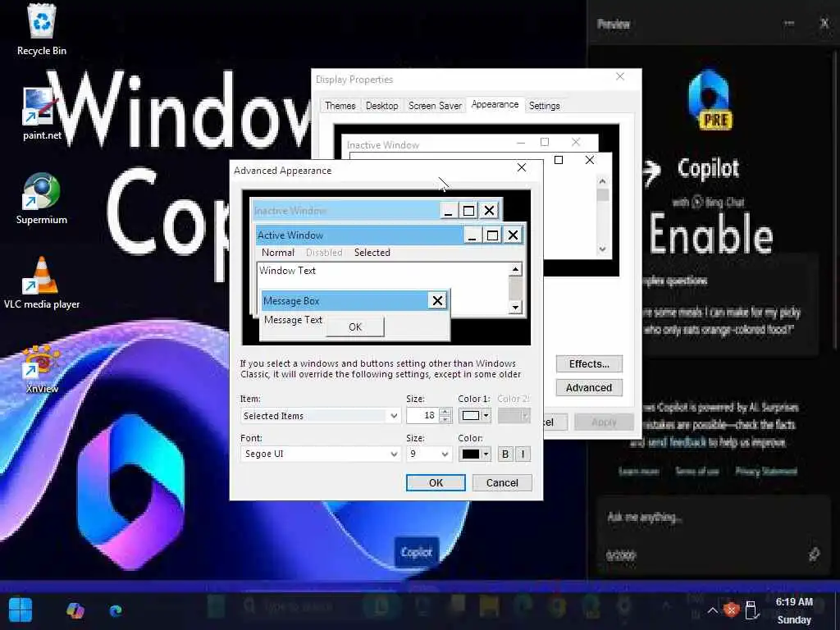
Task: Open the Supermium browser shortcut
Action: (41, 199)
